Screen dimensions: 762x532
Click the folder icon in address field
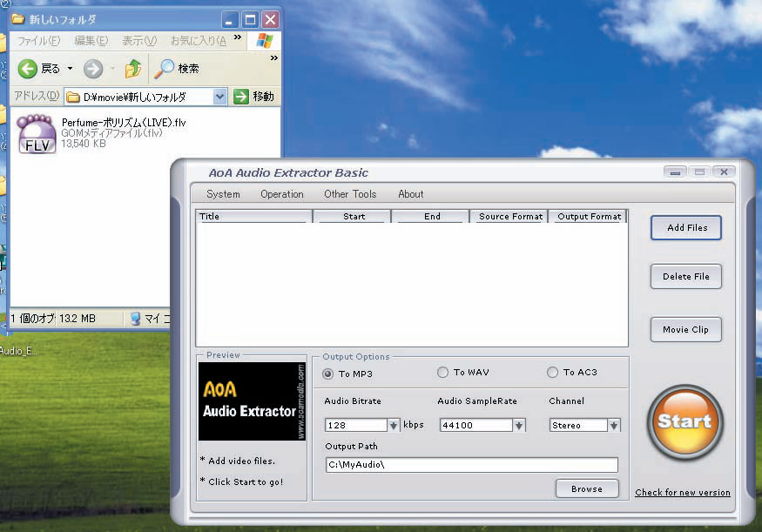[73, 98]
